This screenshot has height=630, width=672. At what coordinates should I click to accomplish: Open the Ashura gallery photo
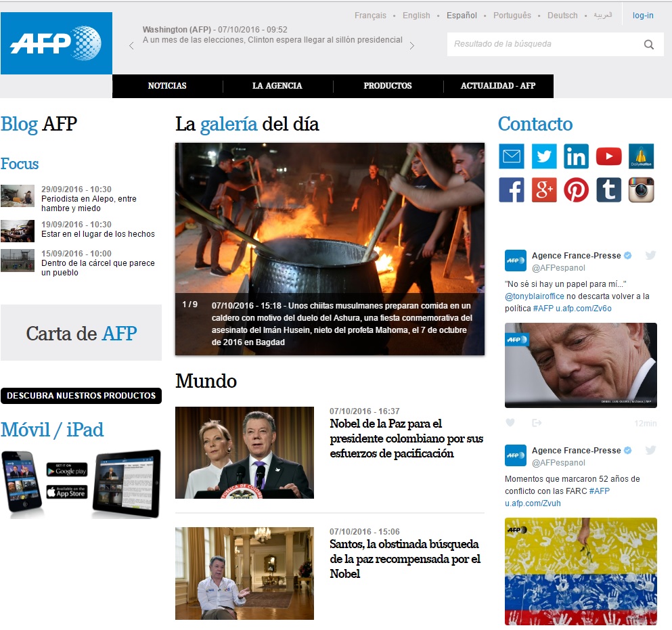pyautogui.click(x=330, y=249)
